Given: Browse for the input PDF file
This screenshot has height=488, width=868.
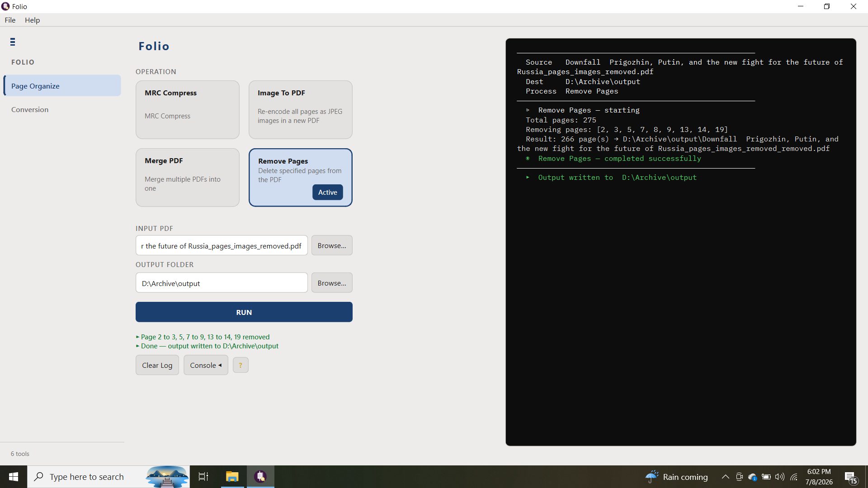Looking at the screenshot, I should [x=332, y=245].
